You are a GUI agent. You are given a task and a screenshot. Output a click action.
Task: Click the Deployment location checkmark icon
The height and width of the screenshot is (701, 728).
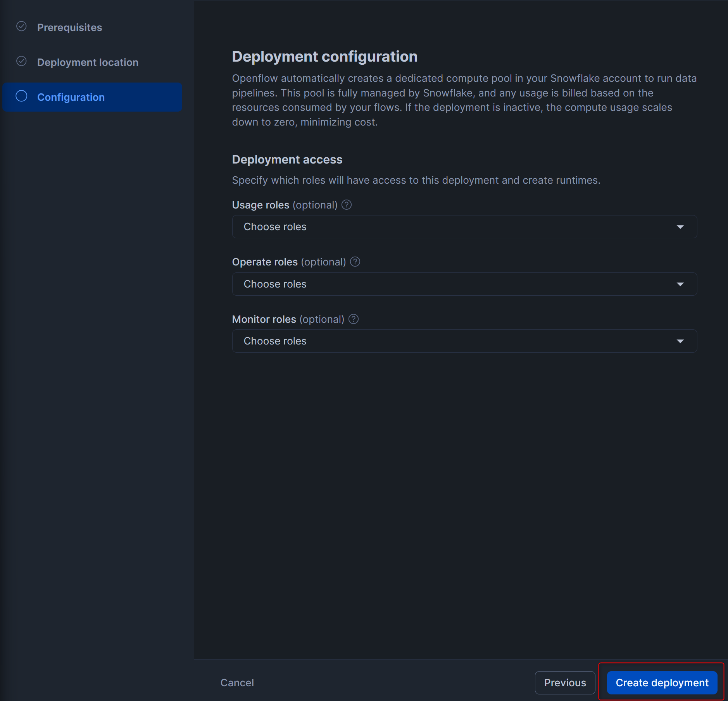(x=21, y=61)
